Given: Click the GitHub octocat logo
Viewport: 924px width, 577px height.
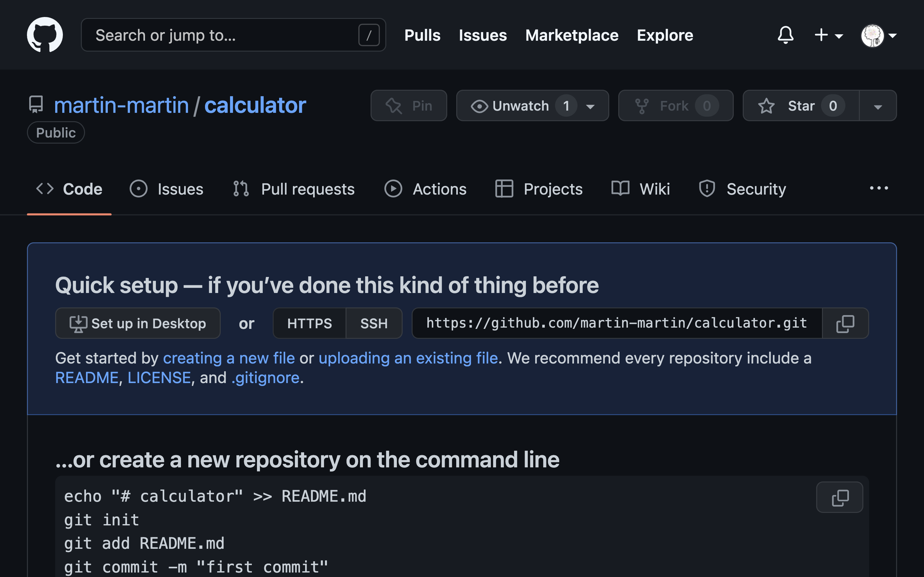Looking at the screenshot, I should (45, 35).
